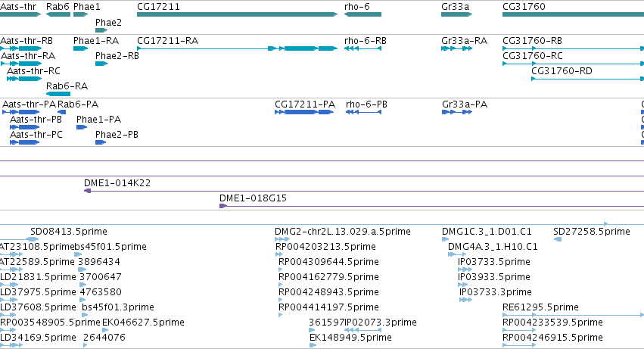
Task: Select the SD27258.5prime EST glyph
Action: [557, 239]
